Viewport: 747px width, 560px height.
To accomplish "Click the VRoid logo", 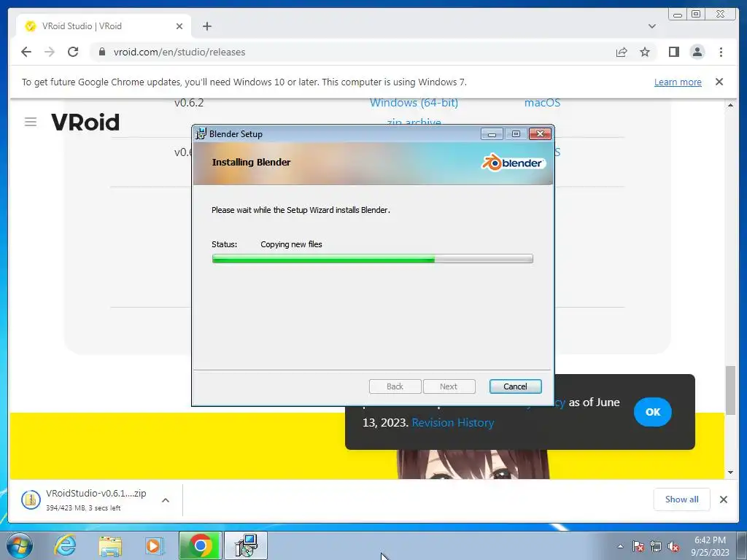I will click(85, 122).
